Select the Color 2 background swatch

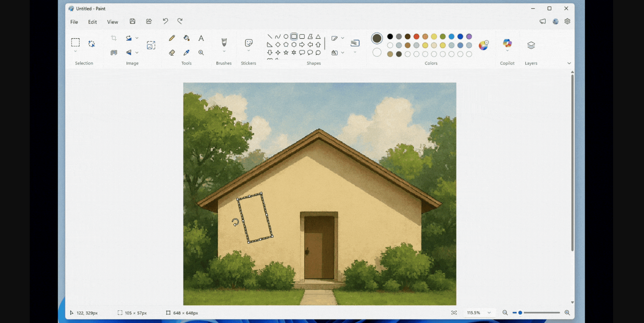tap(377, 52)
